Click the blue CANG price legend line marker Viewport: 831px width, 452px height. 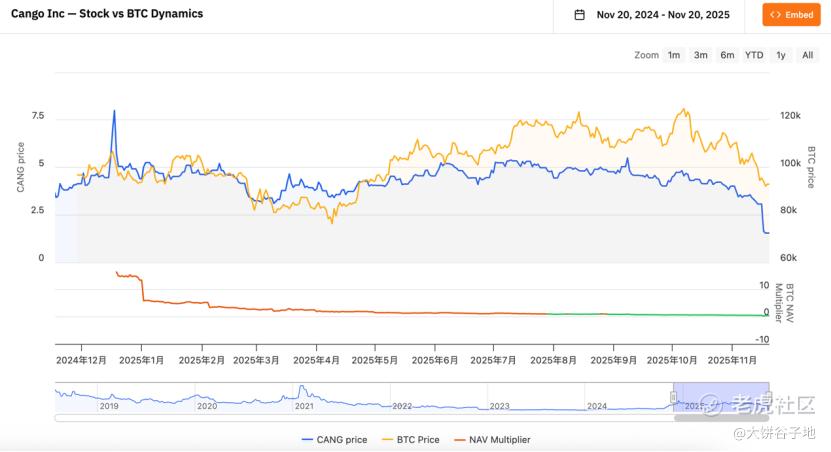[307, 439]
